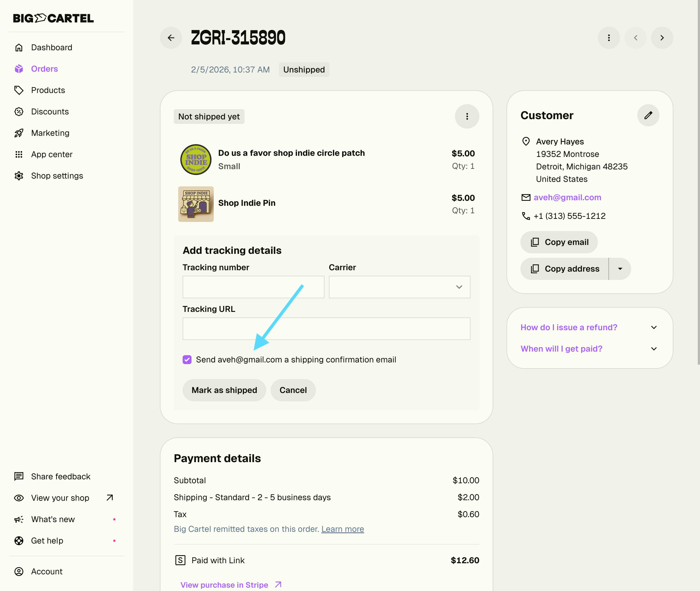The image size is (700, 591).
Task: Open shipment three-dot menu near Not shipped yet
Action: click(x=467, y=117)
